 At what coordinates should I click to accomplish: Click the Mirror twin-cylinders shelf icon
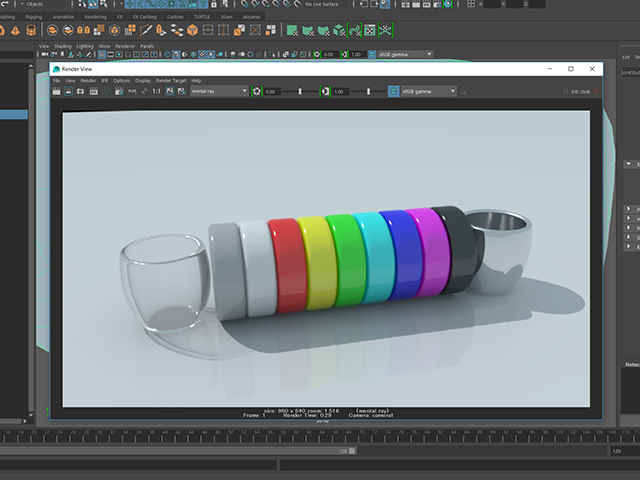83,31
